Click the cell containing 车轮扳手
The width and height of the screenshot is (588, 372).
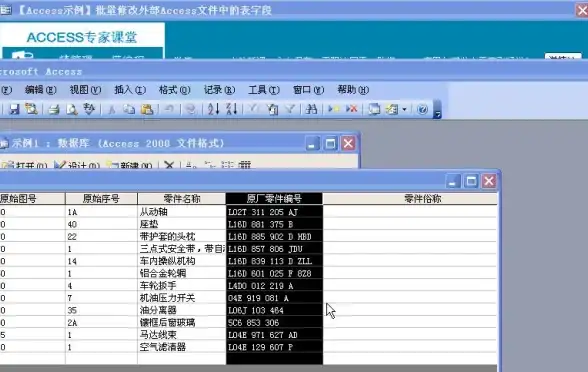[182, 286]
